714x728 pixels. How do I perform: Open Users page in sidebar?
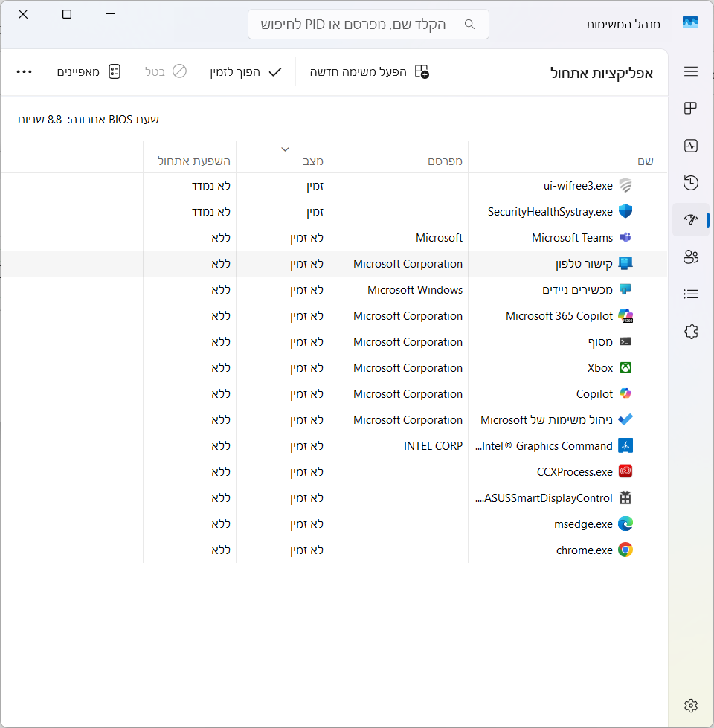pos(691,257)
